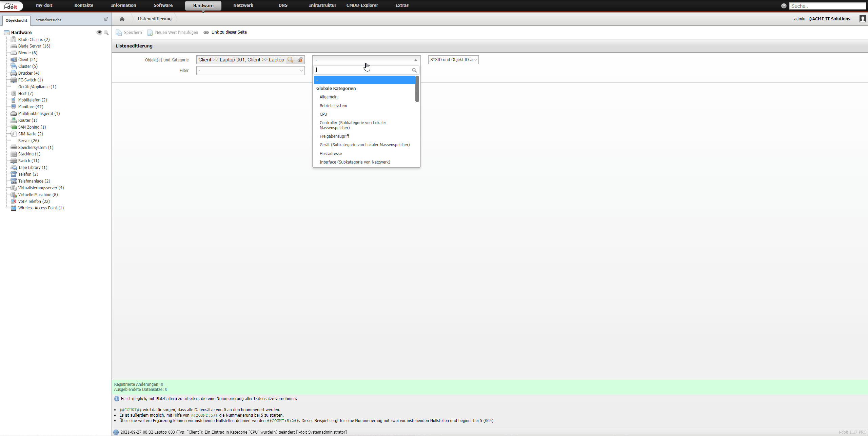Open the CMDB-Explorer menu
Viewport: 868px width, 436px height.
[x=362, y=5]
